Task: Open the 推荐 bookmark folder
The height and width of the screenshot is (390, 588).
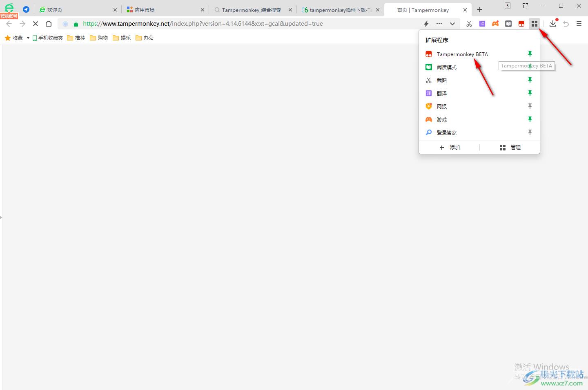Action: point(76,38)
